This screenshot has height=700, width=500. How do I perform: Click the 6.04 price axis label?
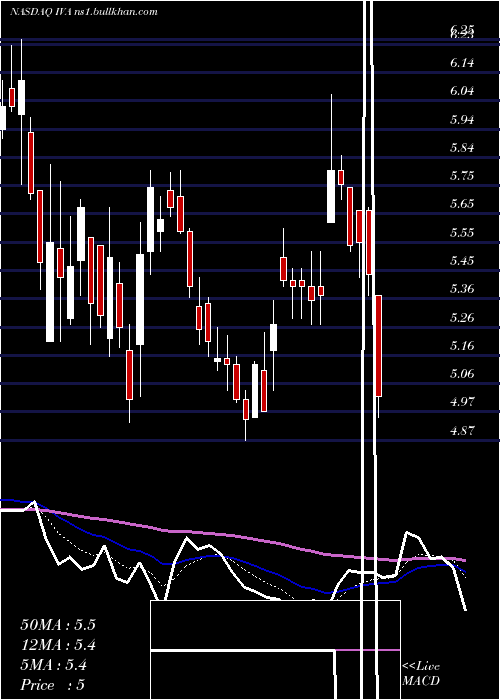point(462,91)
